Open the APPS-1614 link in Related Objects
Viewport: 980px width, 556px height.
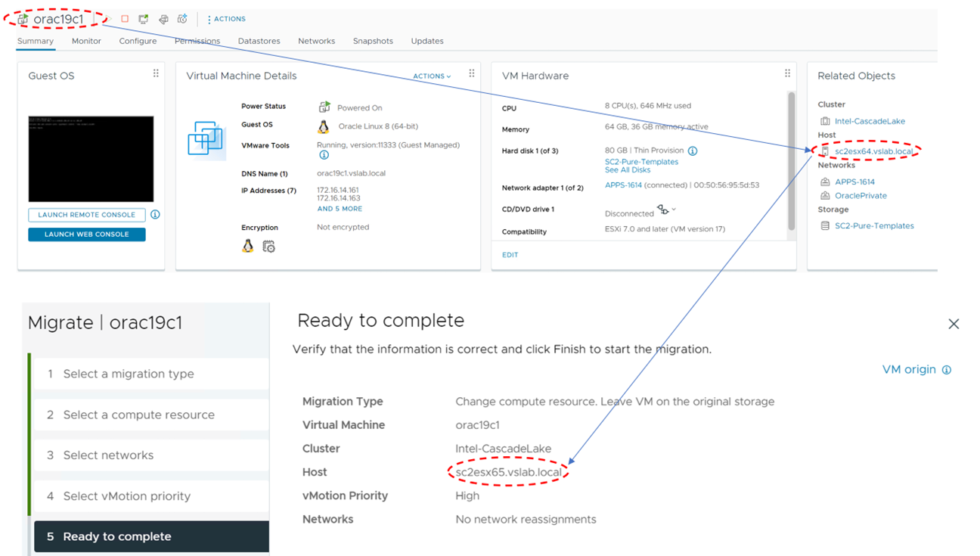pyautogui.click(x=854, y=182)
